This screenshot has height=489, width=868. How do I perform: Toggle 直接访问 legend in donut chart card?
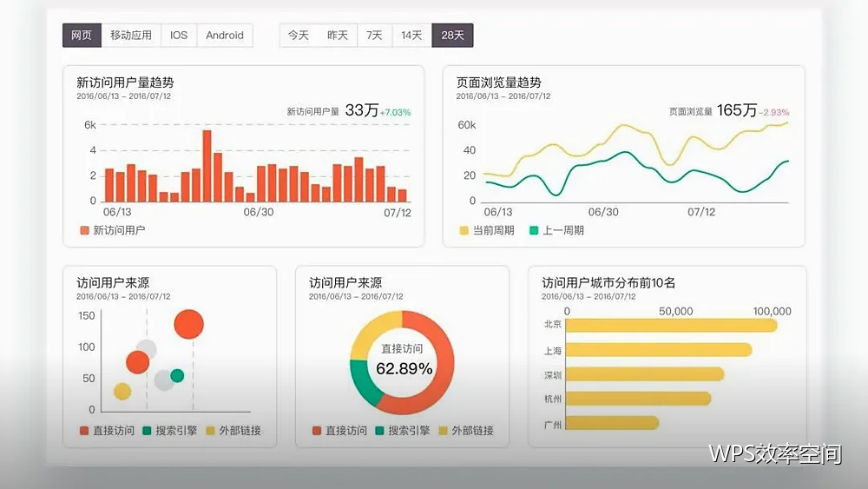[x=340, y=430]
